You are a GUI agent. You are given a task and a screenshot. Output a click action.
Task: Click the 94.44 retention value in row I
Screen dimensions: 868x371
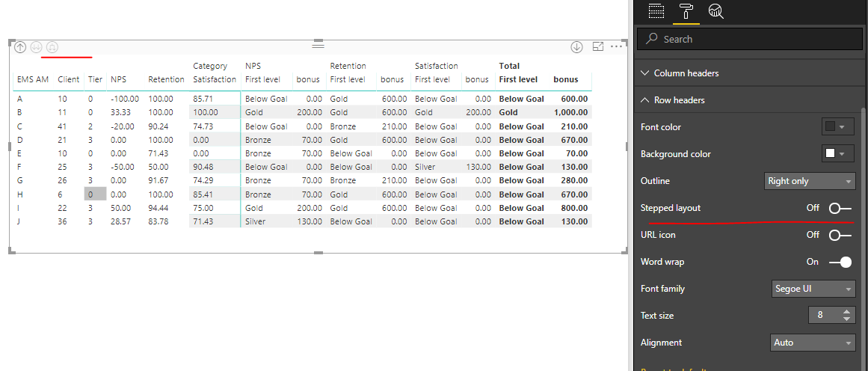point(158,208)
